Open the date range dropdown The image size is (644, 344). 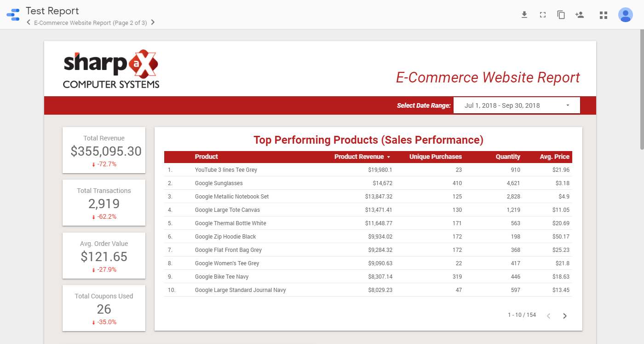(517, 105)
